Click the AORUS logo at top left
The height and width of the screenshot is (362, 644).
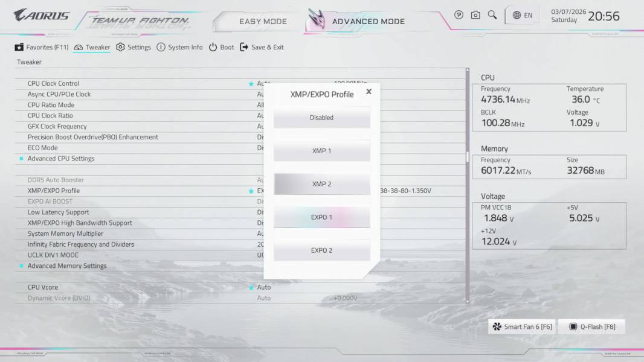tap(42, 16)
